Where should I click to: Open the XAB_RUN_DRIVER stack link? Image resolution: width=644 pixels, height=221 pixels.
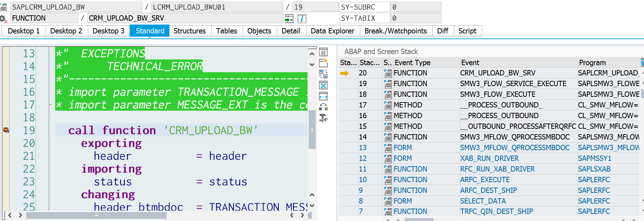pyautogui.click(x=489, y=158)
